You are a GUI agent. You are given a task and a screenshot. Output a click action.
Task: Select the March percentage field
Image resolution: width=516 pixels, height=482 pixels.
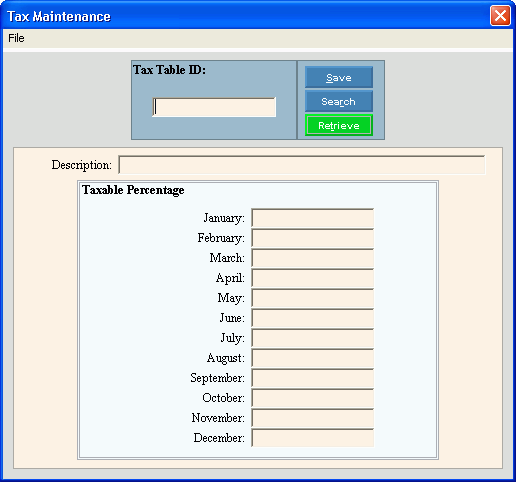coord(312,258)
